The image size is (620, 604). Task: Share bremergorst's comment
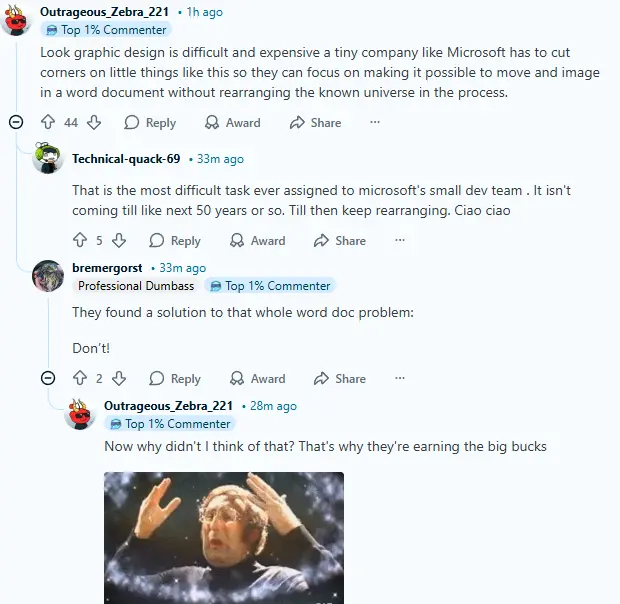339,378
